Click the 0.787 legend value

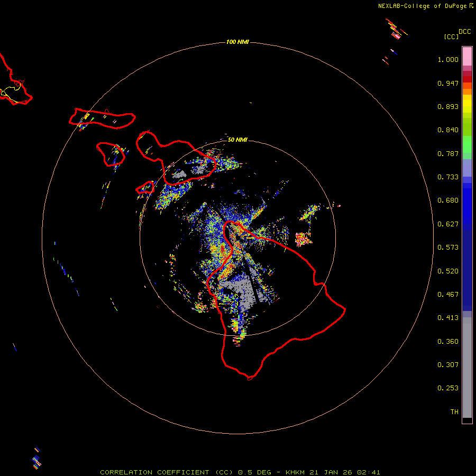pyautogui.click(x=448, y=153)
